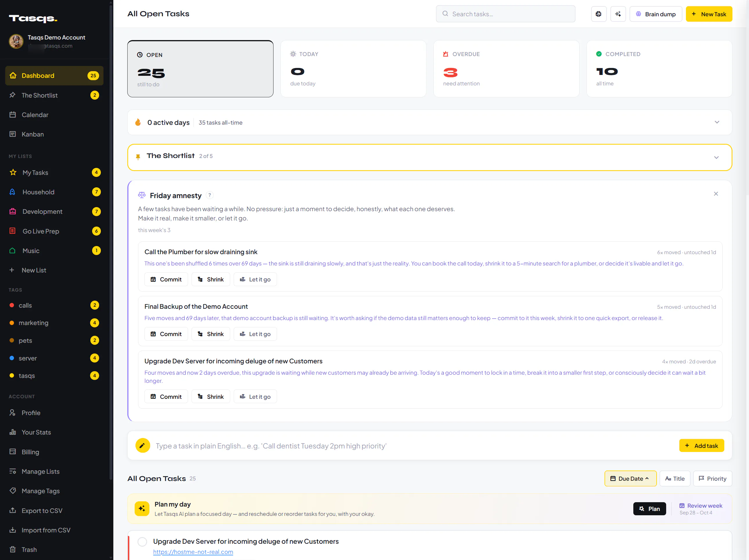Commit to Call the Plumber task
Screen dimensions: 749x560
(166, 279)
